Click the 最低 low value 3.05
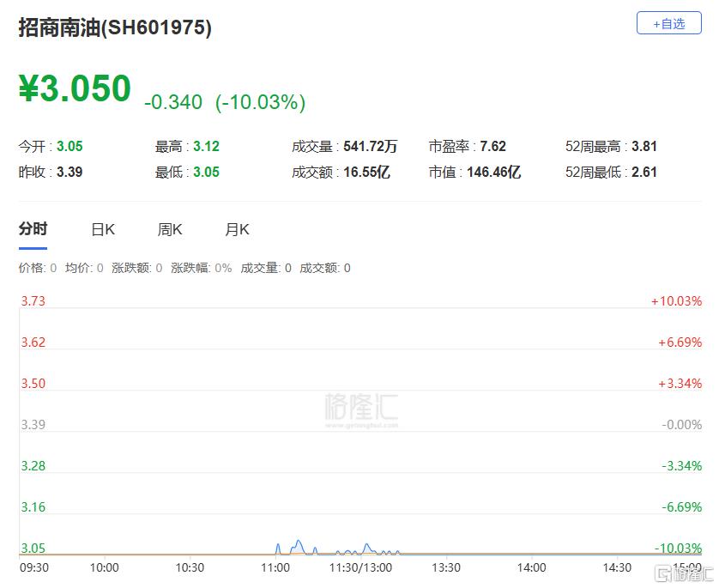This screenshot has height=588, width=719. [x=206, y=172]
